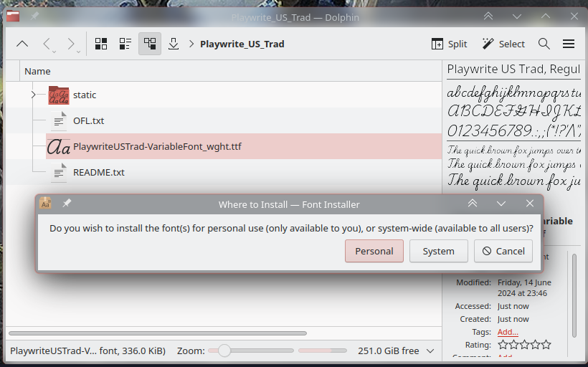This screenshot has height=367, width=588.
Task: Click Playwrite_US_Trad breadcrumb path
Action: [242, 44]
